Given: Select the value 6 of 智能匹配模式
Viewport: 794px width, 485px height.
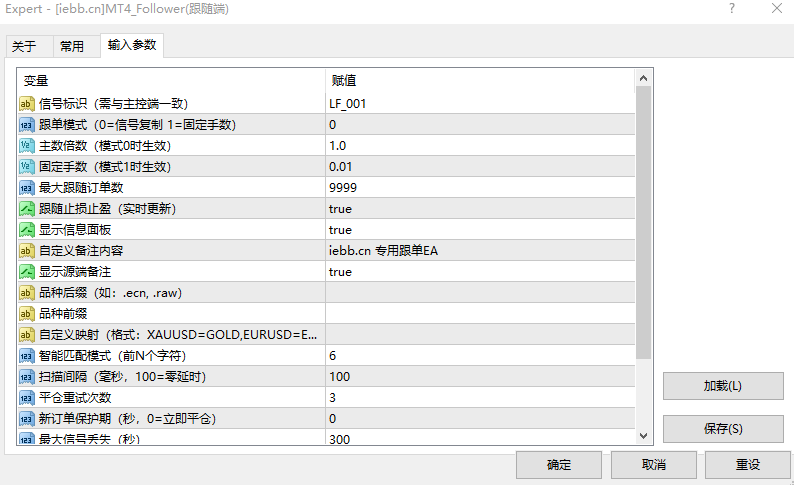Looking at the screenshot, I should pos(480,356).
